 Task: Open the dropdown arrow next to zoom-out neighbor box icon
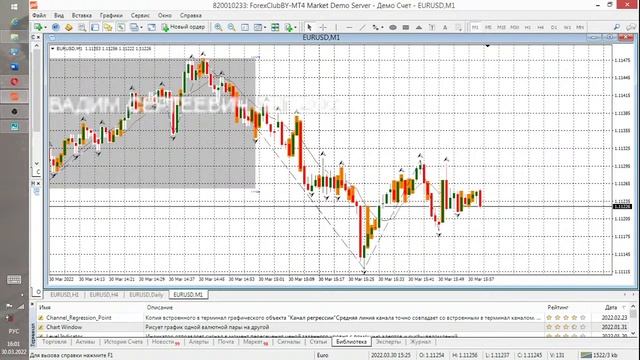click(x=264, y=27)
